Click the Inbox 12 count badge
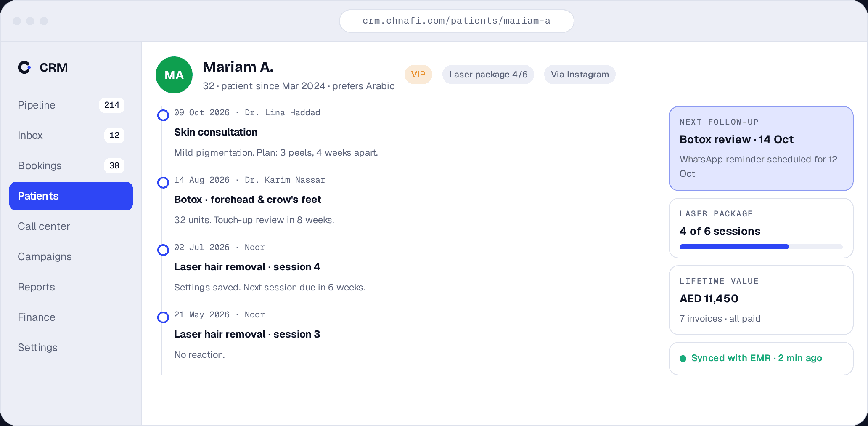868x426 pixels. [x=114, y=136]
